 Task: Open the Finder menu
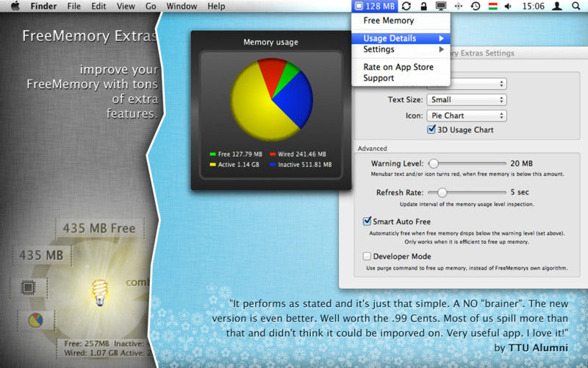(43, 6)
